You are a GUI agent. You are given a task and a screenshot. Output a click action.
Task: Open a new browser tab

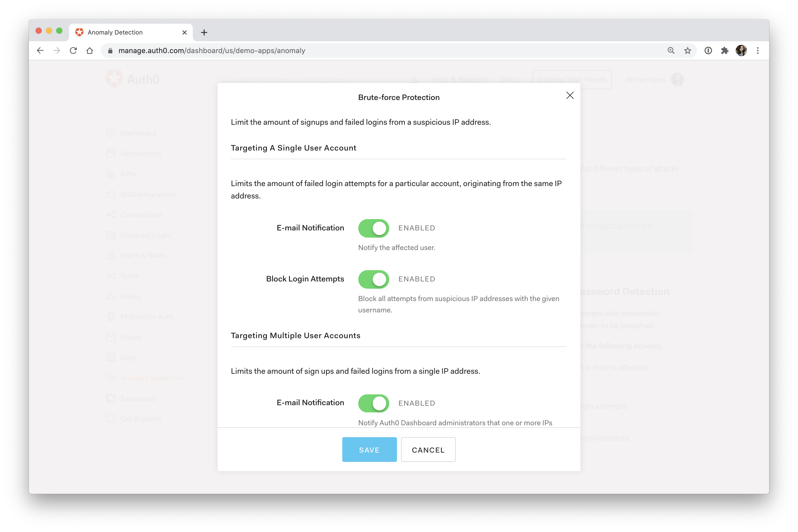pos(204,32)
